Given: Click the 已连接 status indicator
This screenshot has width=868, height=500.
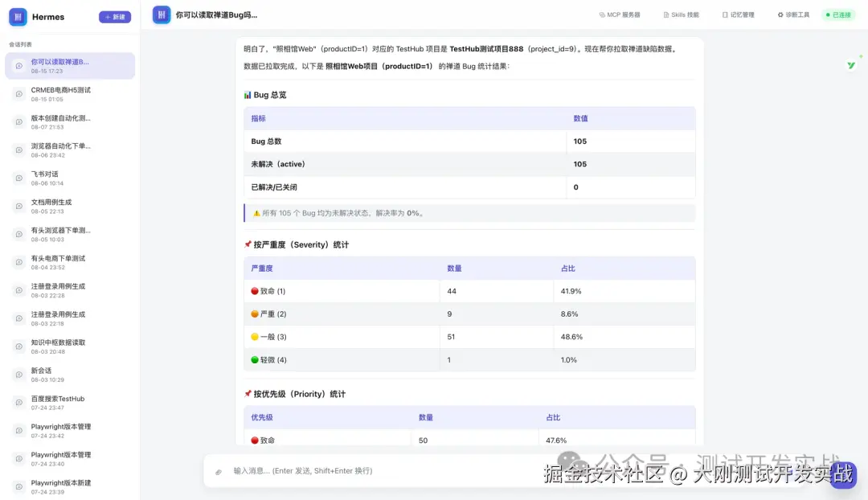Looking at the screenshot, I should click(838, 15).
